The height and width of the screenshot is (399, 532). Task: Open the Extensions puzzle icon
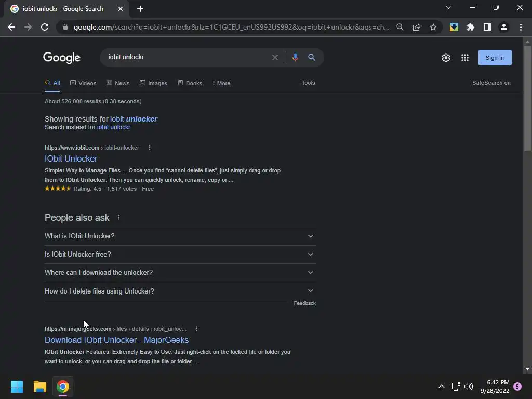pyautogui.click(x=471, y=27)
